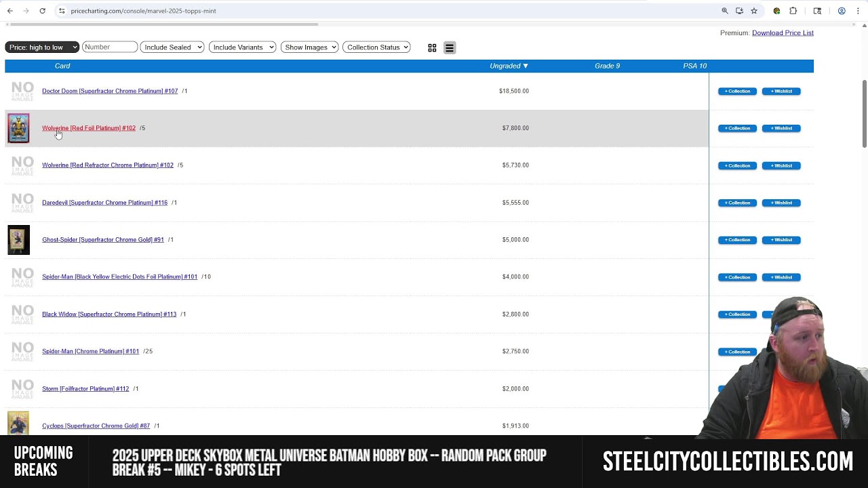This screenshot has width=868, height=488.
Task: Open Cyclops Superfractor Chrome Gold #87 link
Action: (96, 426)
